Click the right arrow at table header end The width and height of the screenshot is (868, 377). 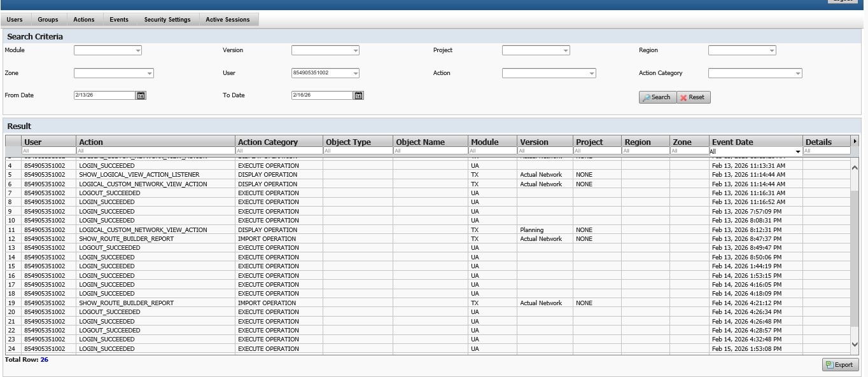pyautogui.click(x=855, y=141)
